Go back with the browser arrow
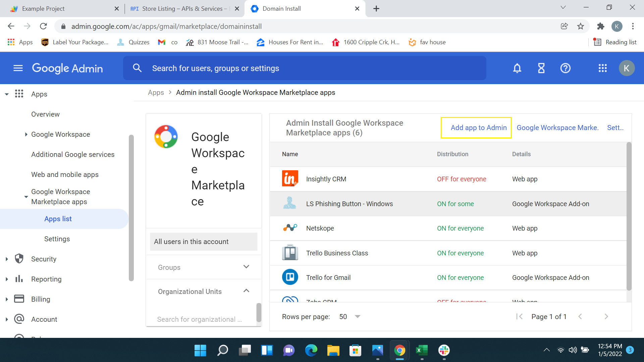The width and height of the screenshot is (644, 362). [x=11, y=26]
